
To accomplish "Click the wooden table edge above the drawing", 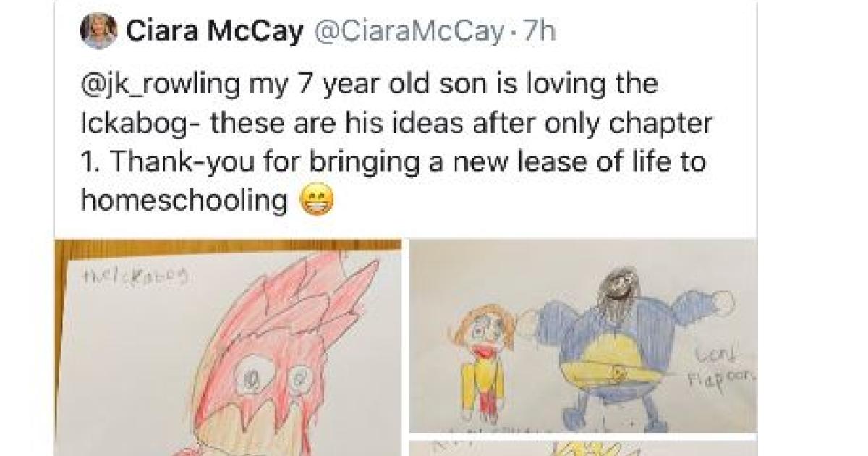I will [228, 246].
